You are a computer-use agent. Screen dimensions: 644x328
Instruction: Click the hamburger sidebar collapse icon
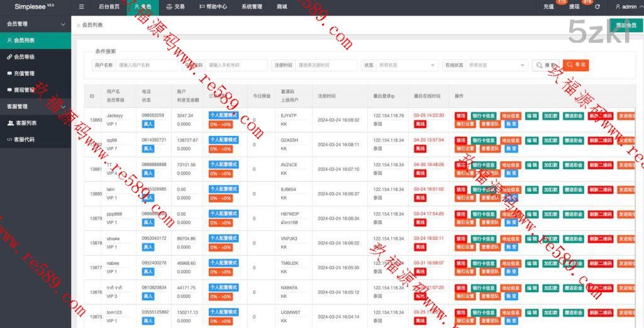(x=82, y=6)
